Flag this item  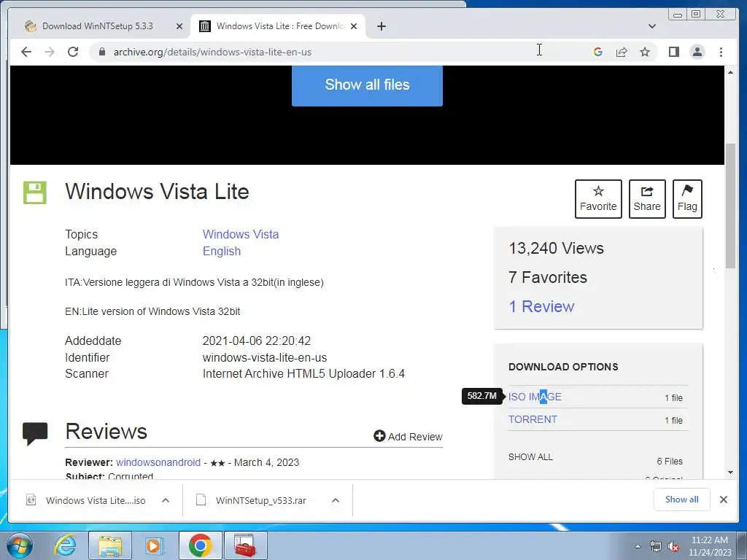pyautogui.click(x=687, y=198)
